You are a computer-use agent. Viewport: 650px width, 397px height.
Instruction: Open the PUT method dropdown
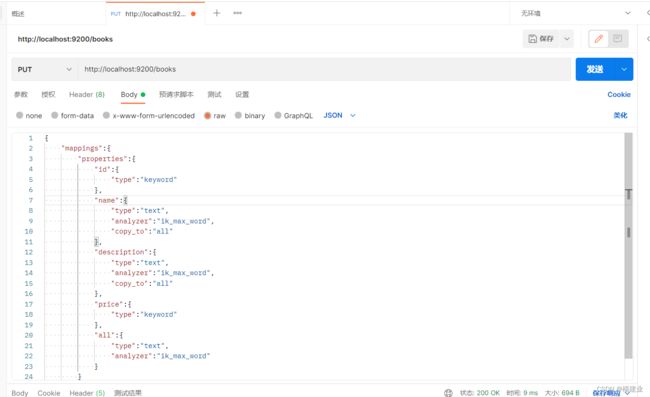[44, 69]
